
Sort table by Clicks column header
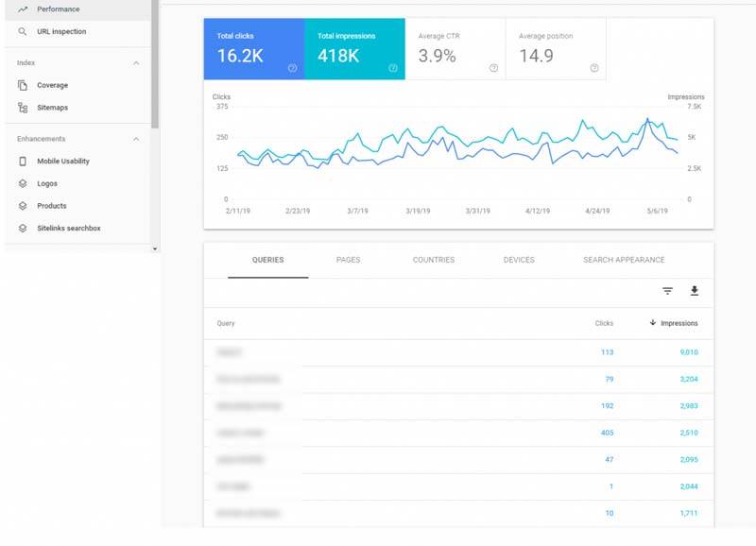[604, 323]
